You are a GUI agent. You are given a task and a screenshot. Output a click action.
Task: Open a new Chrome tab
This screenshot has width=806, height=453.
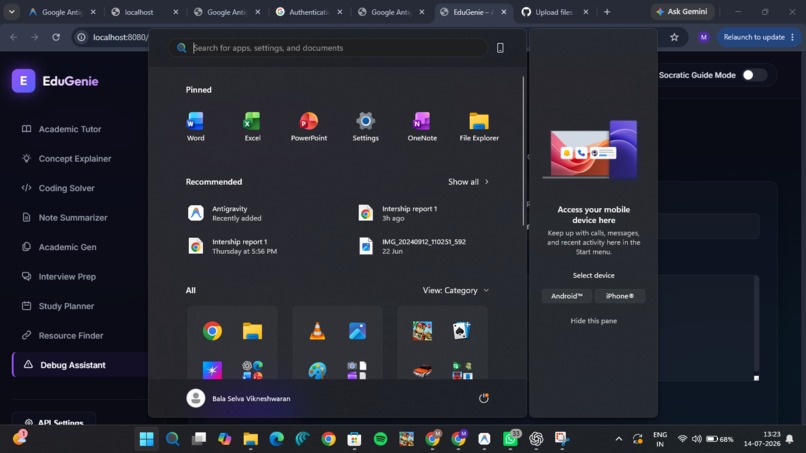(x=607, y=12)
